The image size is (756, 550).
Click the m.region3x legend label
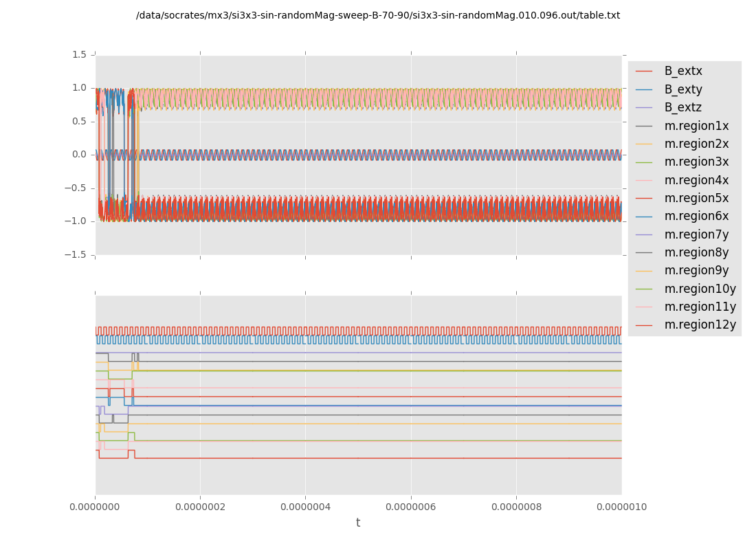[696, 162]
